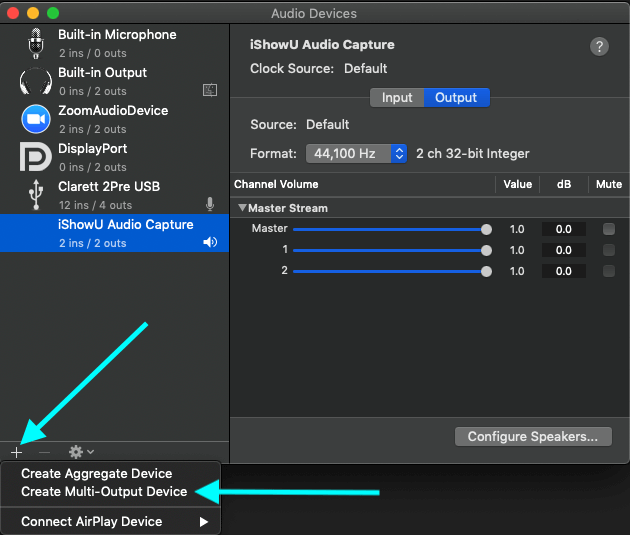Image resolution: width=630 pixels, height=535 pixels.
Task: Click the system alert indicator on Built-in Output
Action: pyautogui.click(x=210, y=90)
